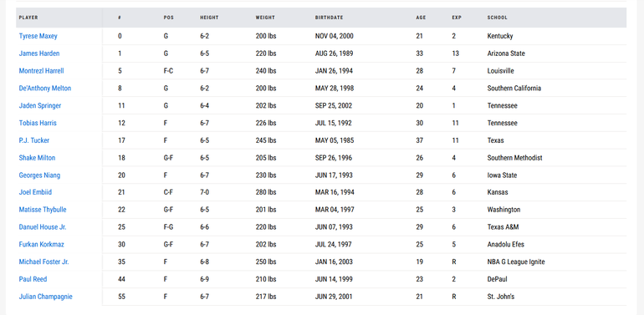Click Matisse Thybulle's name
Image resolution: width=644 pixels, height=315 pixels.
tap(43, 210)
